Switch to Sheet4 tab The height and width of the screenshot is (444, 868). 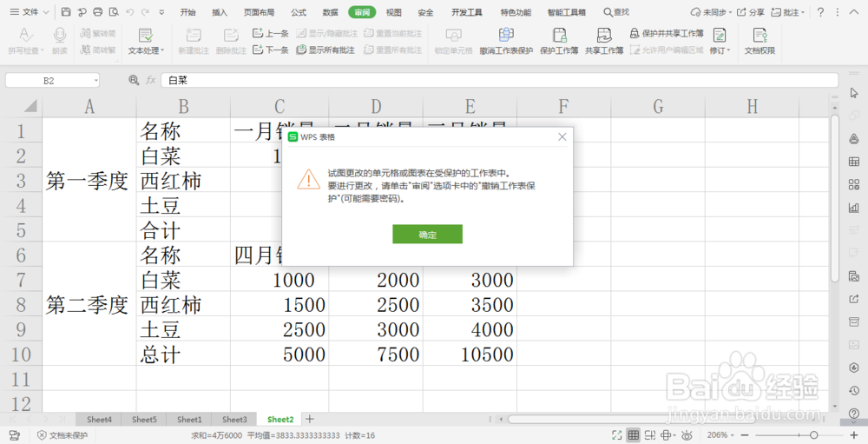pos(99,420)
